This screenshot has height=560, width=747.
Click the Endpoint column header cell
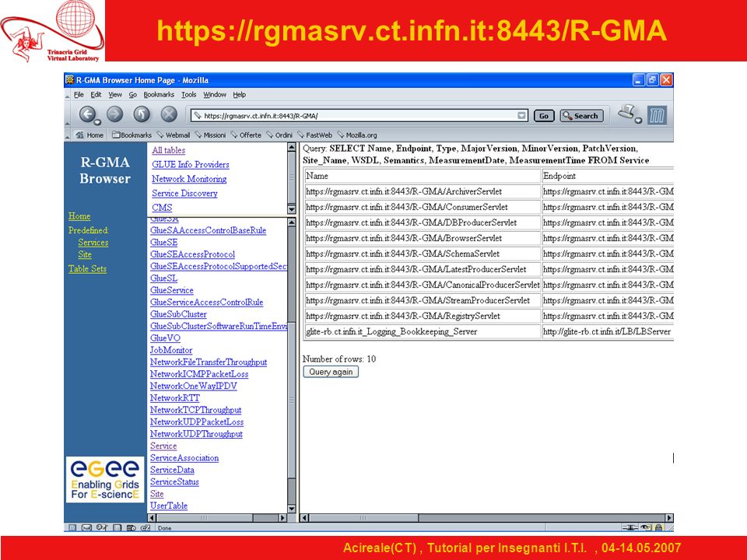[608, 176]
